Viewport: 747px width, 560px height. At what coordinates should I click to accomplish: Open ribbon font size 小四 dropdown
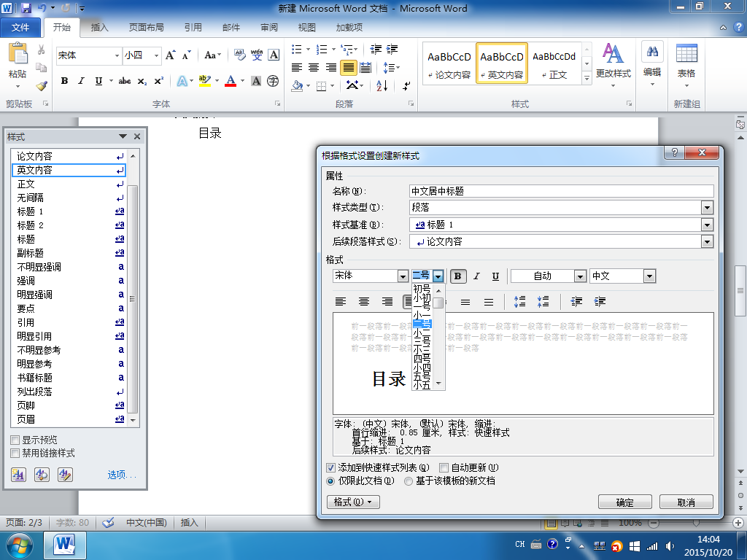click(x=156, y=55)
